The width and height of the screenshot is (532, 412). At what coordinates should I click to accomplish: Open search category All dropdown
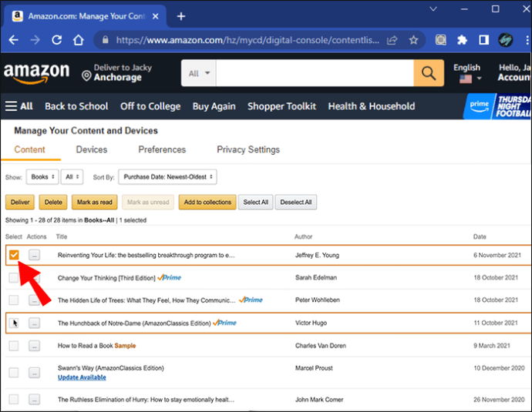(199, 73)
